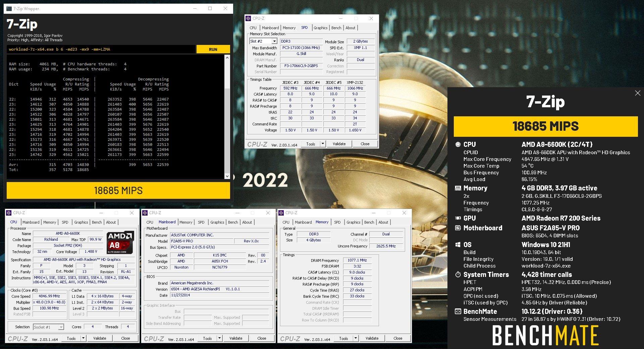This screenshot has width=644, height=349.
Task: Click the Max Core Frequency value in BenchMate
Action: point(545,159)
